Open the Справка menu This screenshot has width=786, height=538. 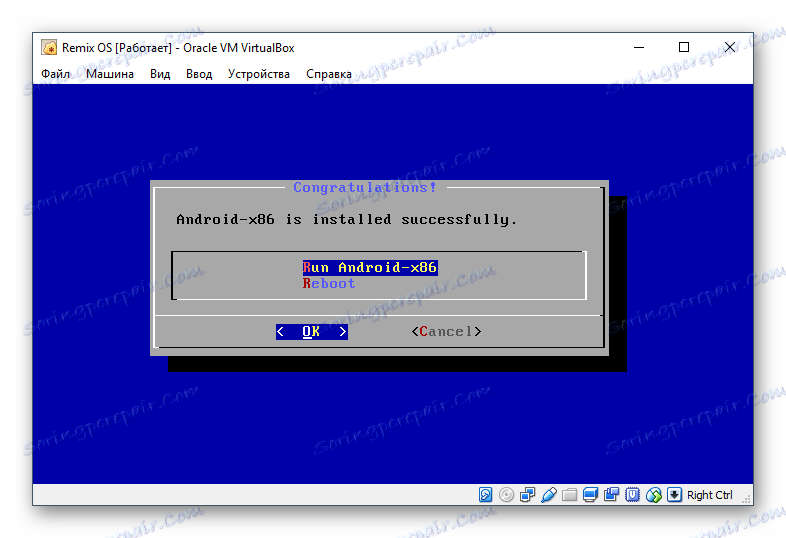click(329, 74)
